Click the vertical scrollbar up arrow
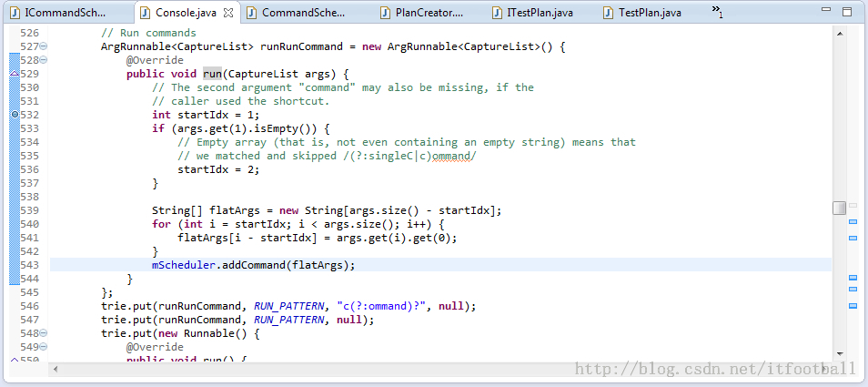Image resolution: width=868 pixels, height=387 pixels. pos(840,34)
